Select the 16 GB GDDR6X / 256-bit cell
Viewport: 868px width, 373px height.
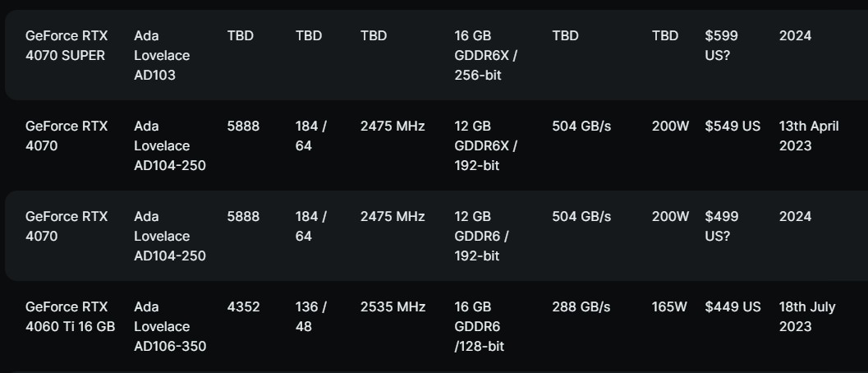click(485, 55)
